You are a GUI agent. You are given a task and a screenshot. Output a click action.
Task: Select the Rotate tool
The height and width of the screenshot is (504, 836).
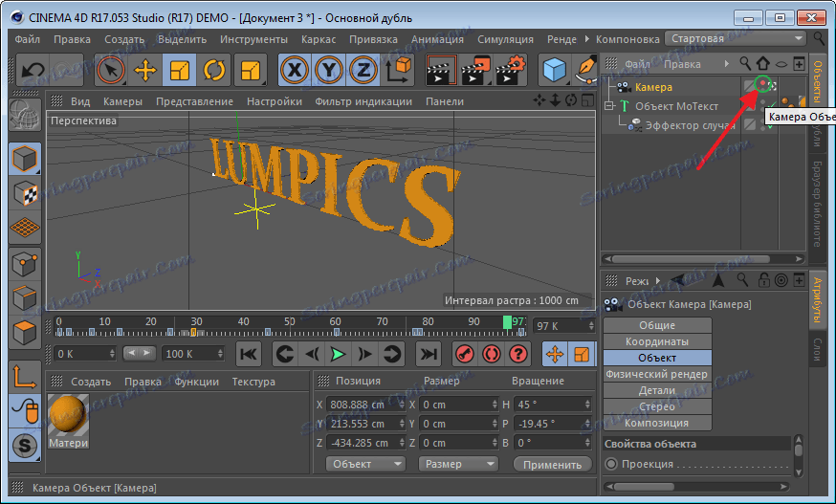coord(214,70)
